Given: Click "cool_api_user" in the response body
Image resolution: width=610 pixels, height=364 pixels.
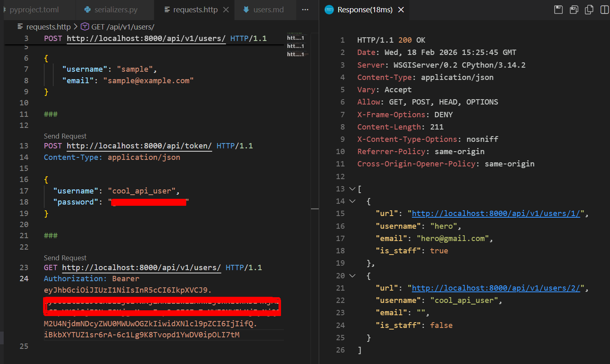Looking at the screenshot, I should (x=464, y=300).
